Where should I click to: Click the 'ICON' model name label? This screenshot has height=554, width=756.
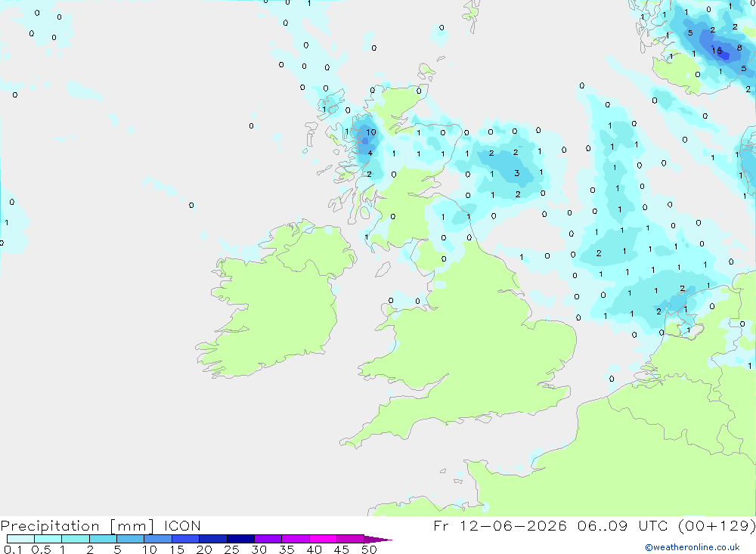182,525
